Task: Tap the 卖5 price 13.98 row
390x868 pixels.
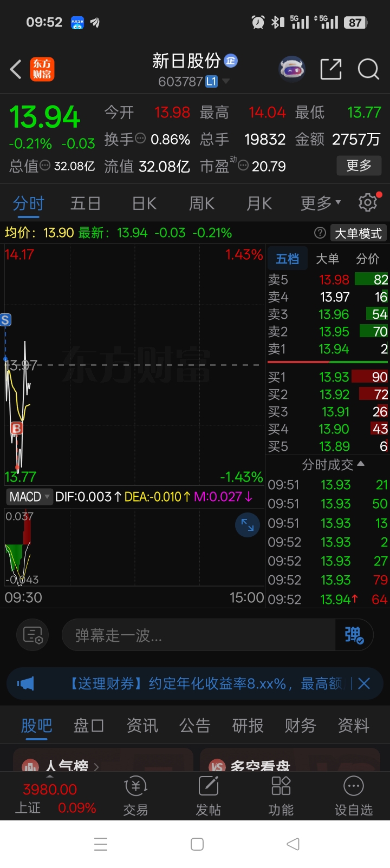Action: pos(328,279)
